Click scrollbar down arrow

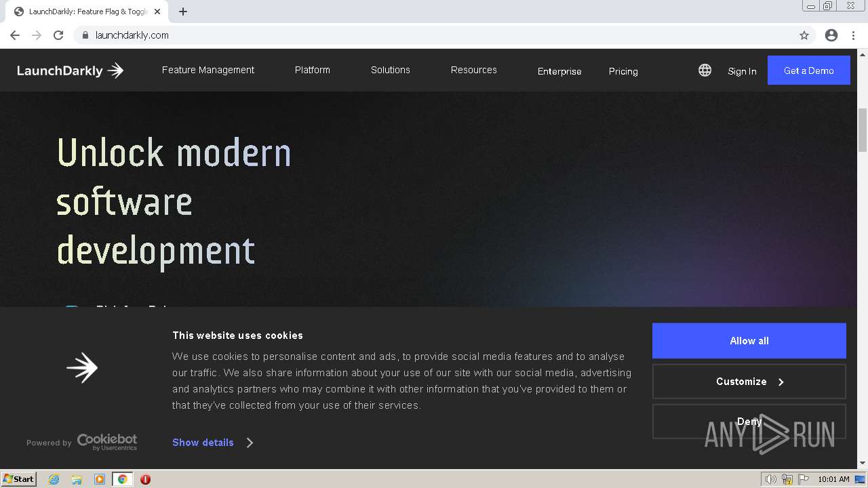pos(863,464)
